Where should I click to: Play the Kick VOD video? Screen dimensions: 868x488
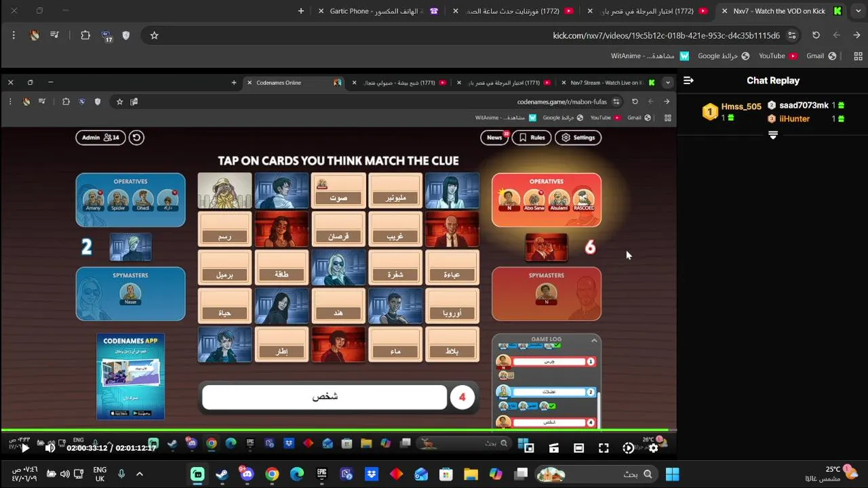25,447
